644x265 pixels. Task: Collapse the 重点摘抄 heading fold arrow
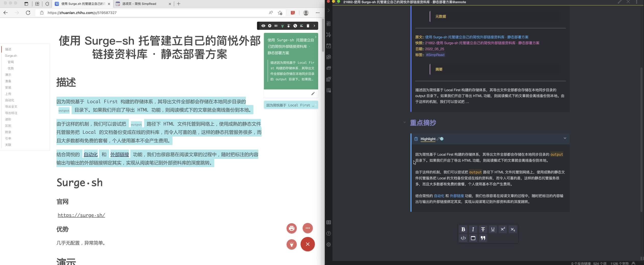pyautogui.click(x=404, y=123)
